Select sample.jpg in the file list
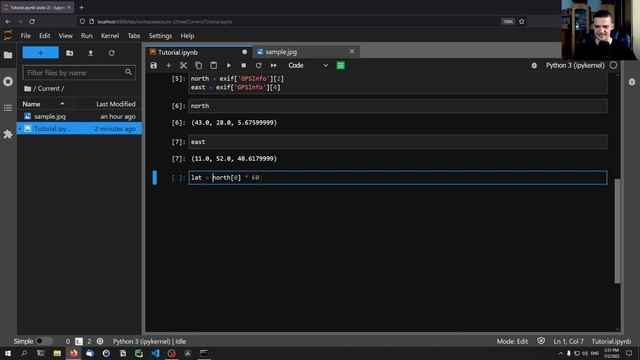 [79, 116]
